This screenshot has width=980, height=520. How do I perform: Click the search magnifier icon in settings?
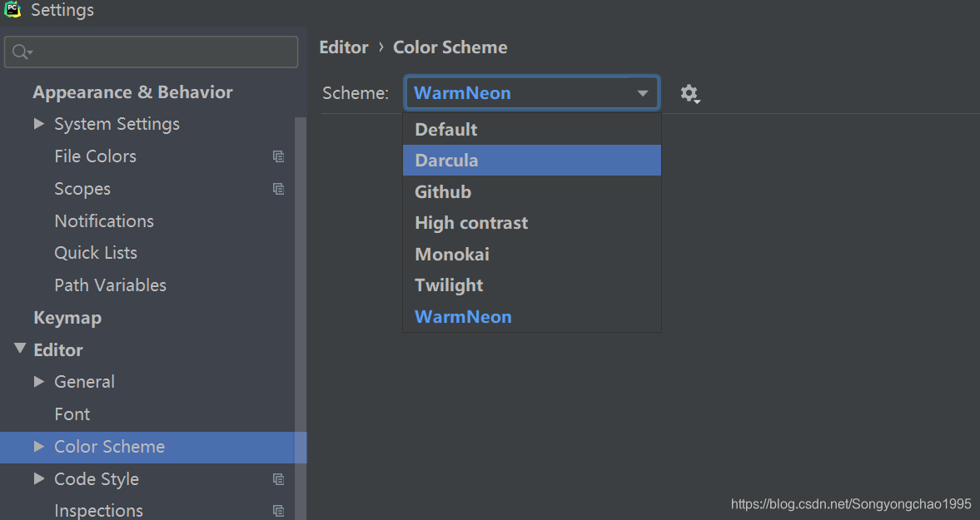coord(22,52)
